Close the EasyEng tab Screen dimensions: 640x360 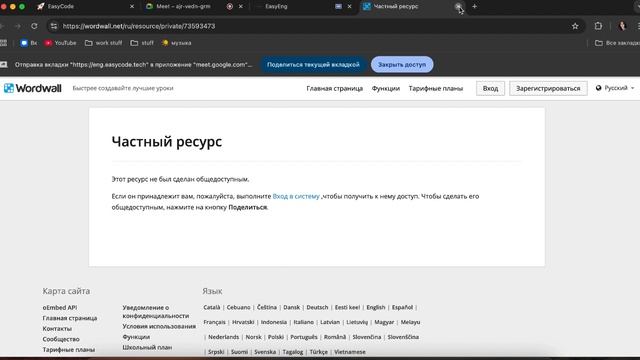[x=349, y=7]
